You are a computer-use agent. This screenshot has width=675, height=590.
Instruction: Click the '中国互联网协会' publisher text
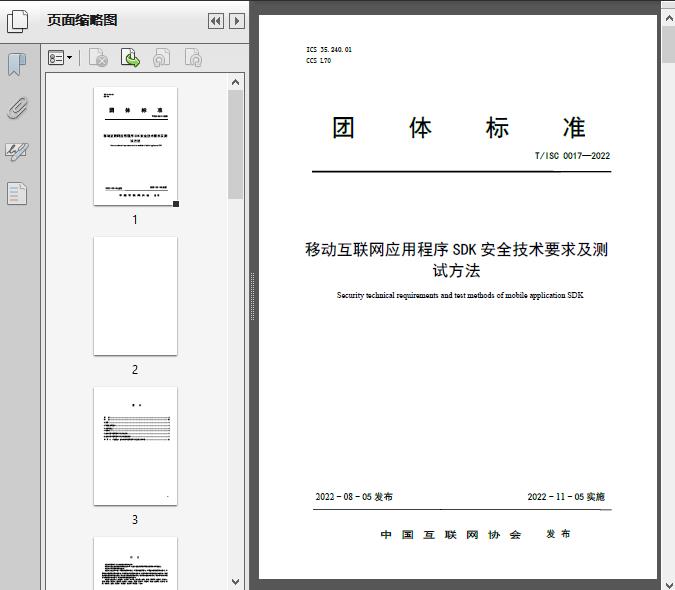[451, 534]
